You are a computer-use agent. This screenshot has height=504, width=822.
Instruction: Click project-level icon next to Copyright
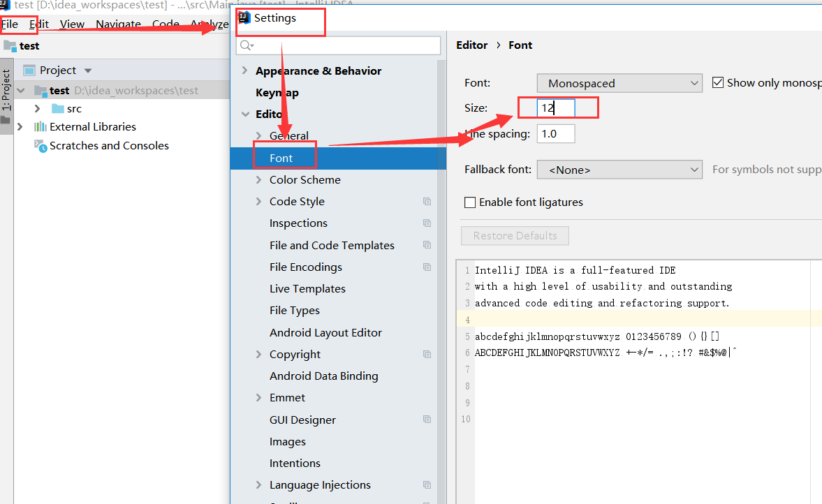tap(427, 355)
